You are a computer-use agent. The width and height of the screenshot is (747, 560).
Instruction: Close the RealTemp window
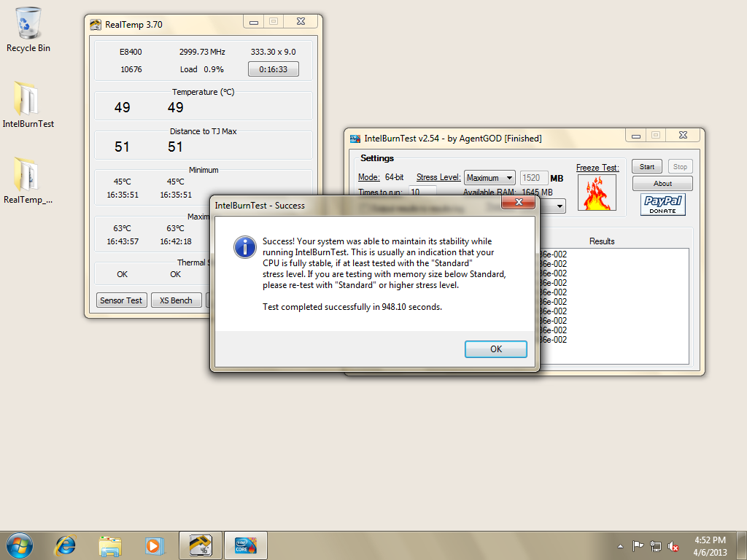click(301, 22)
